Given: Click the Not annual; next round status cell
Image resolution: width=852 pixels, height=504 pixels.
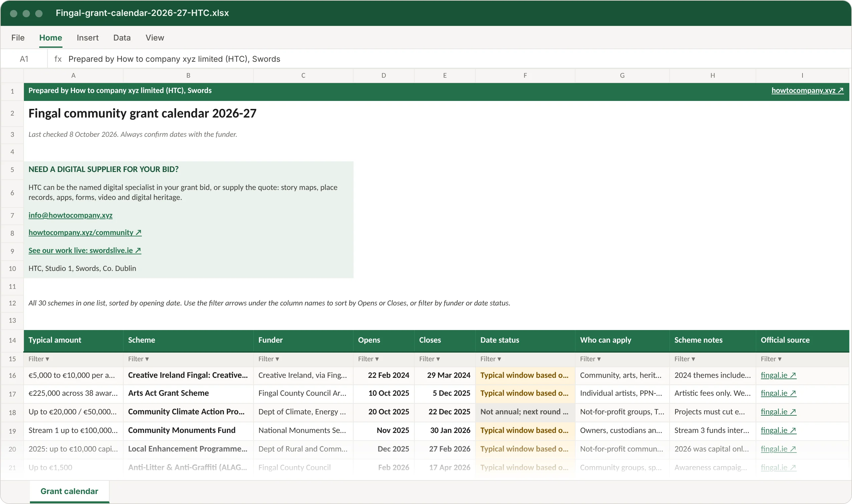Looking at the screenshot, I should pos(525,412).
